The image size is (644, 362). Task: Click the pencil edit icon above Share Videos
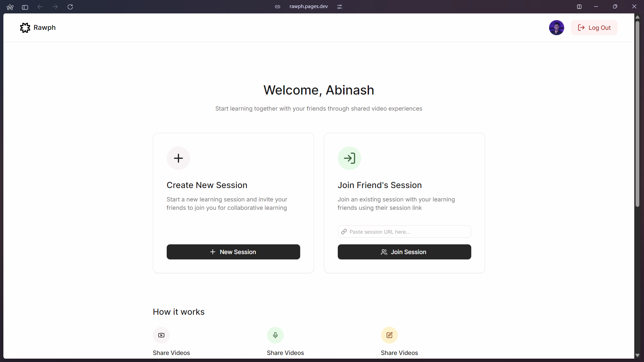[389, 335]
